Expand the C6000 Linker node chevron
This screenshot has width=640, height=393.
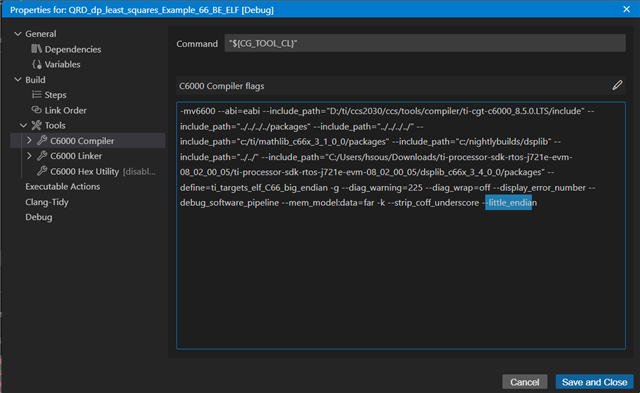(x=29, y=156)
